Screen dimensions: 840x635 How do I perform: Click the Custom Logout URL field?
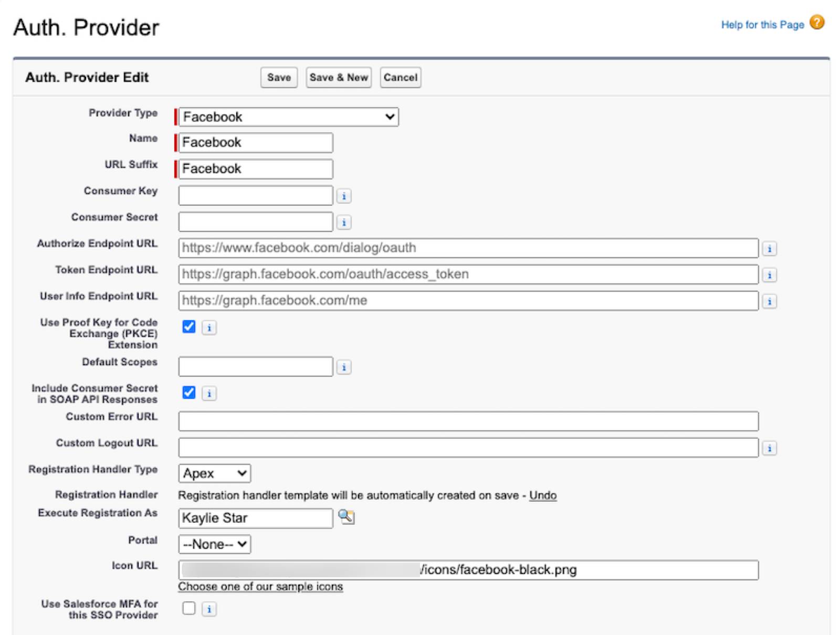coord(468,447)
